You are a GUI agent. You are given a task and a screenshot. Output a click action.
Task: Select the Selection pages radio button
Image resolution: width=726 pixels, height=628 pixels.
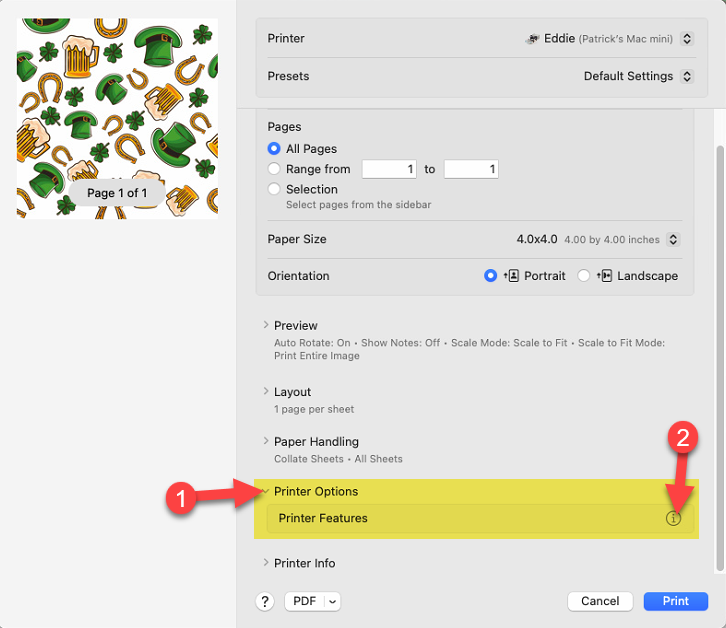[274, 189]
